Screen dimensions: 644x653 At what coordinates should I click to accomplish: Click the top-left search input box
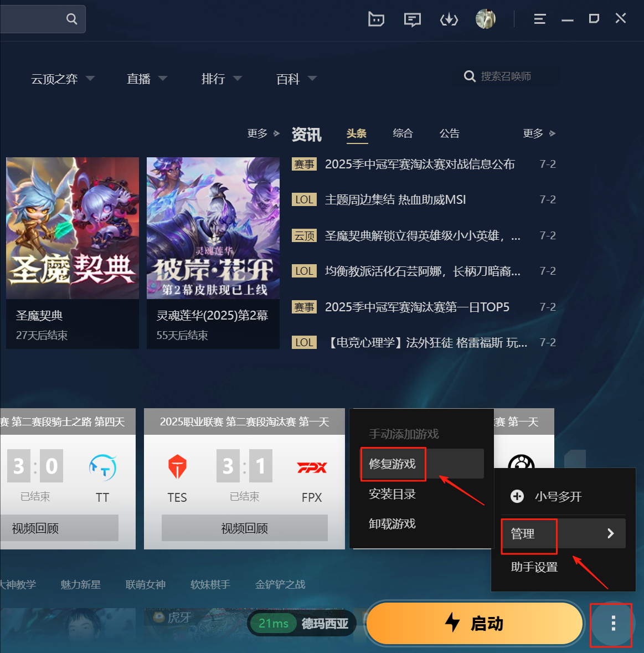tap(43, 19)
